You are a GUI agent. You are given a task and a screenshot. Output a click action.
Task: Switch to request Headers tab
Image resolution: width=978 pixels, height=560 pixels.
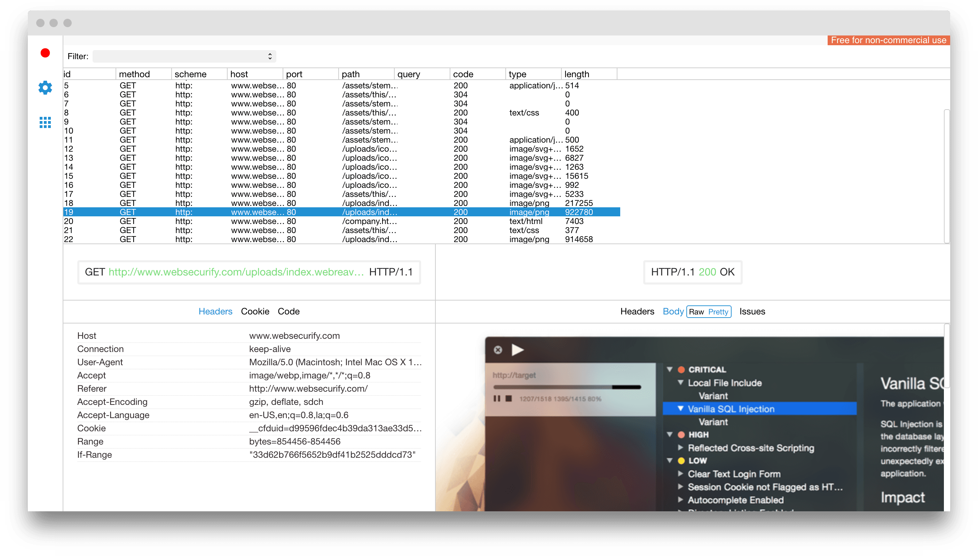[215, 312]
